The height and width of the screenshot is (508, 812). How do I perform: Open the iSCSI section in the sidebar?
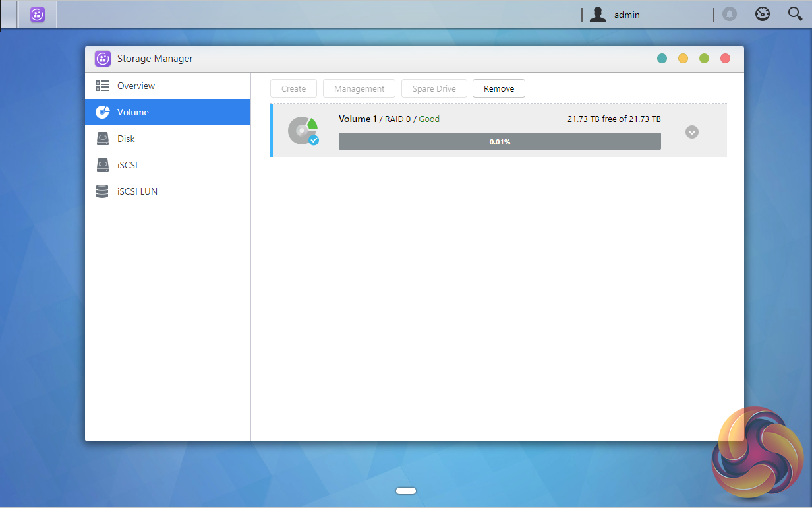(127, 165)
